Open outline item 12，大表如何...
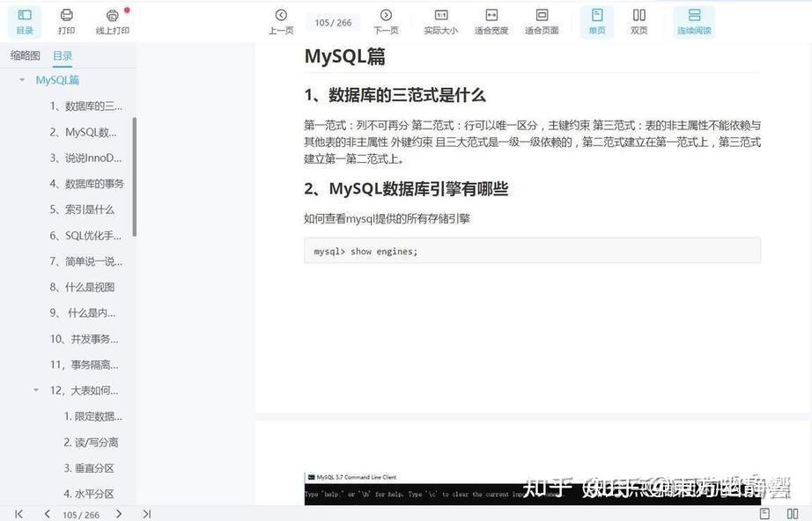 [85, 391]
